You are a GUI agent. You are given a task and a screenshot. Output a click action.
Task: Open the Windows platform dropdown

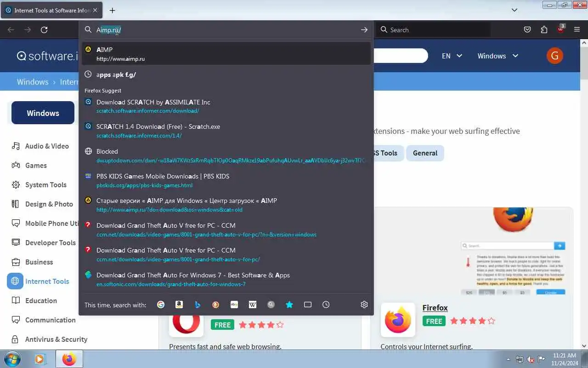point(498,56)
